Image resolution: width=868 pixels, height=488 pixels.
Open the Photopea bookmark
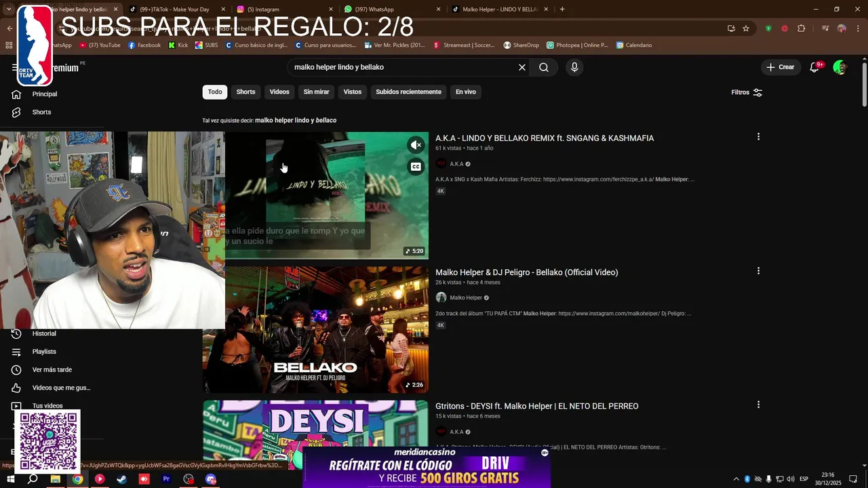point(577,45)
